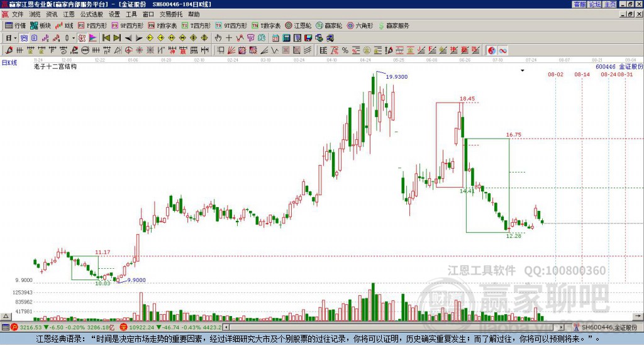Open the T四方形 tool
The height and width of the screenshot is (345, 644).
[196, 25]
